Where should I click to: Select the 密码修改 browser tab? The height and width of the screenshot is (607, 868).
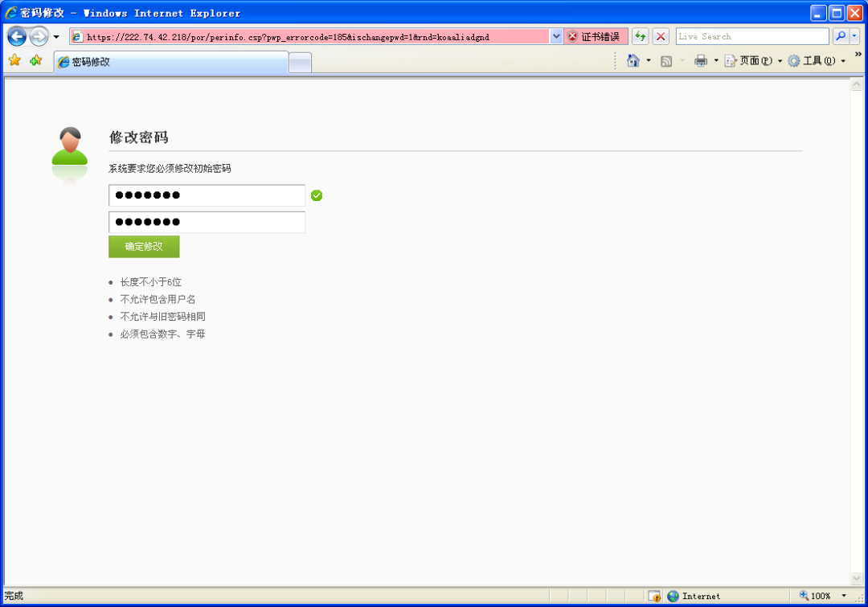[x=171, y=62]
